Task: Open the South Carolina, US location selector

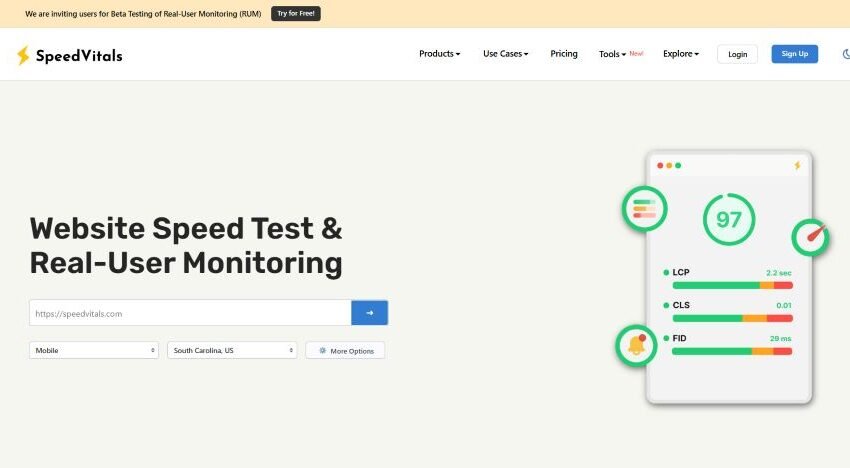Action: [x=232, y=350]
